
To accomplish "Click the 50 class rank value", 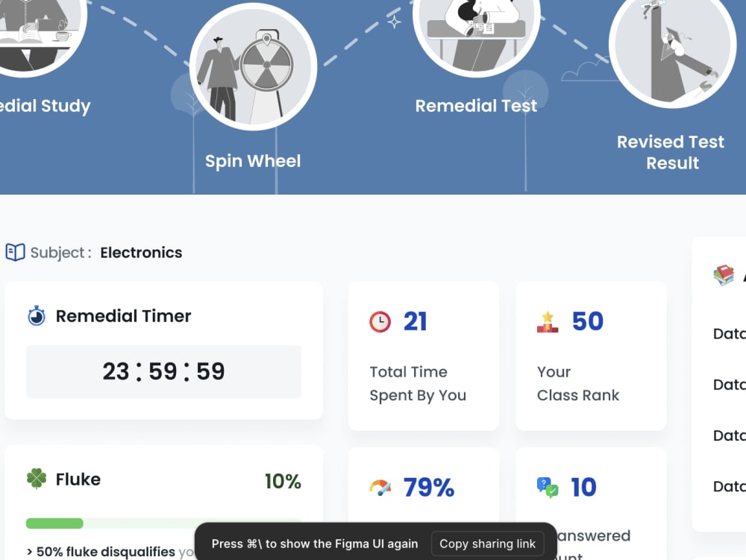I will (588, 321).
